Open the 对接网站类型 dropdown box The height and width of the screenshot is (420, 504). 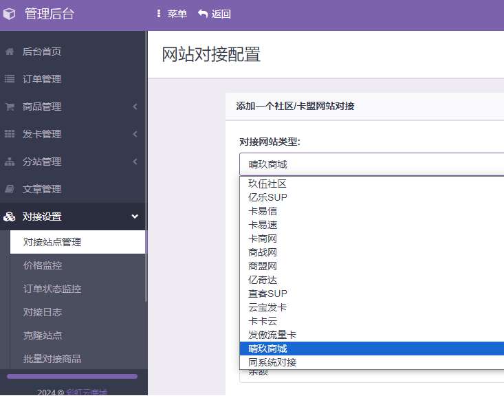[371, 164]
